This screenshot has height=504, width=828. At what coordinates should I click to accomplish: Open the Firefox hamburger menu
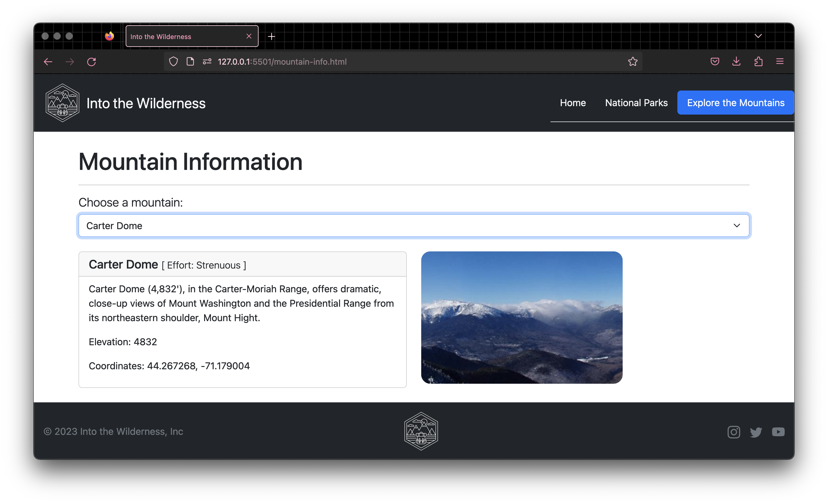pyautogui.click(x=780, y=61)
